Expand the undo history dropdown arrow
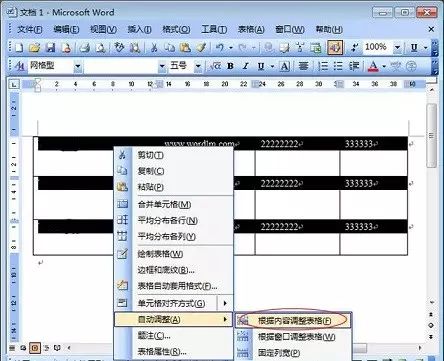The width and height of the screenshot is (444, 361). click(x=231, y=48)
